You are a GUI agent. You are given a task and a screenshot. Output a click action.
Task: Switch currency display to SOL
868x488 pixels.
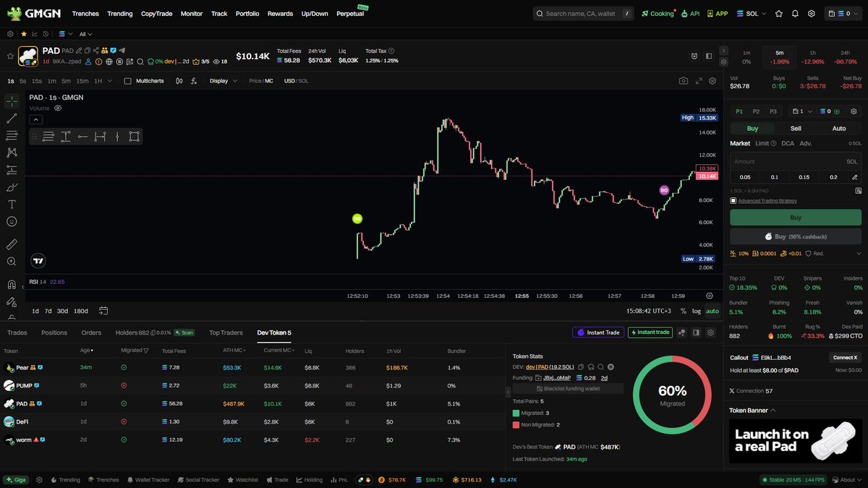pos(304,81)
